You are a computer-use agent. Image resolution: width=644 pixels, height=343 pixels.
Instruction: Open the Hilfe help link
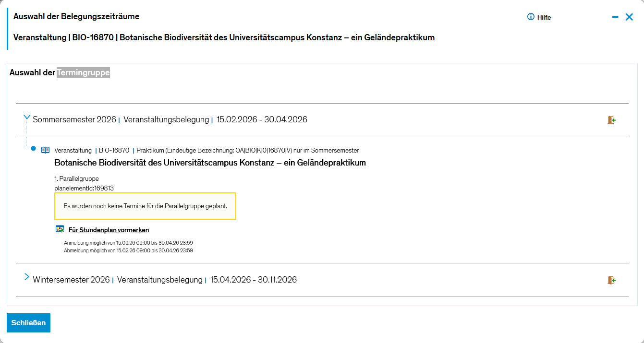(x=544, y=17)
